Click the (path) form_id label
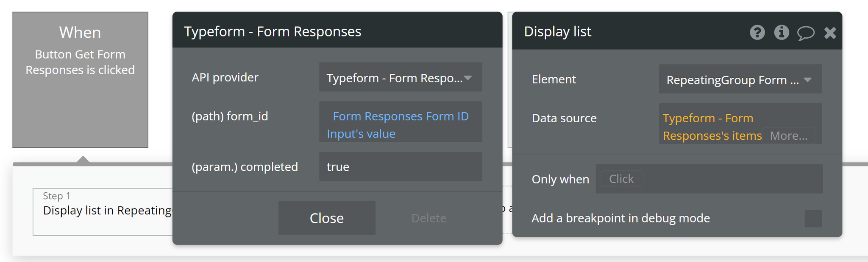The image size is (868, 262). [230, 116]
